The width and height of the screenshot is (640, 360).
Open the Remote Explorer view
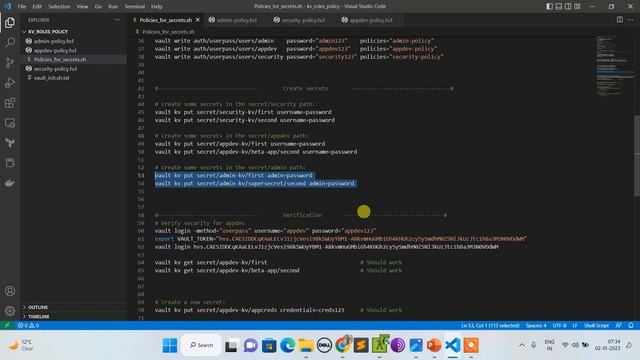[10, 123]
